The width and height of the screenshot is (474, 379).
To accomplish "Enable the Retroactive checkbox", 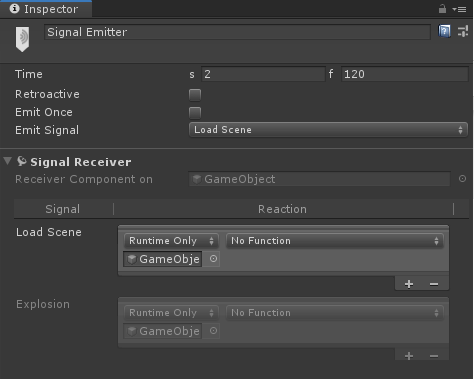I will [x=195, y=95].
